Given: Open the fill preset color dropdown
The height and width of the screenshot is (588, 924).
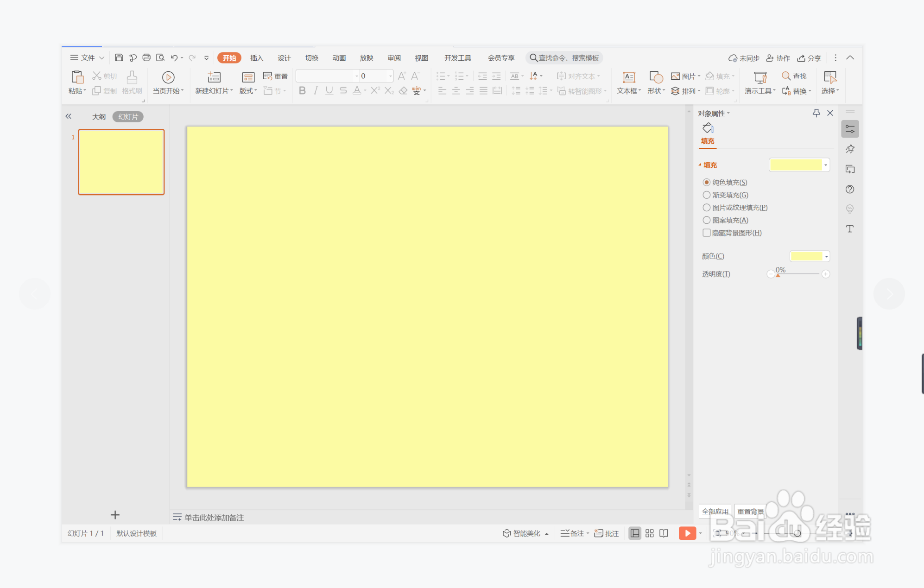Looking at the screenshot, I should pos(826,165).
